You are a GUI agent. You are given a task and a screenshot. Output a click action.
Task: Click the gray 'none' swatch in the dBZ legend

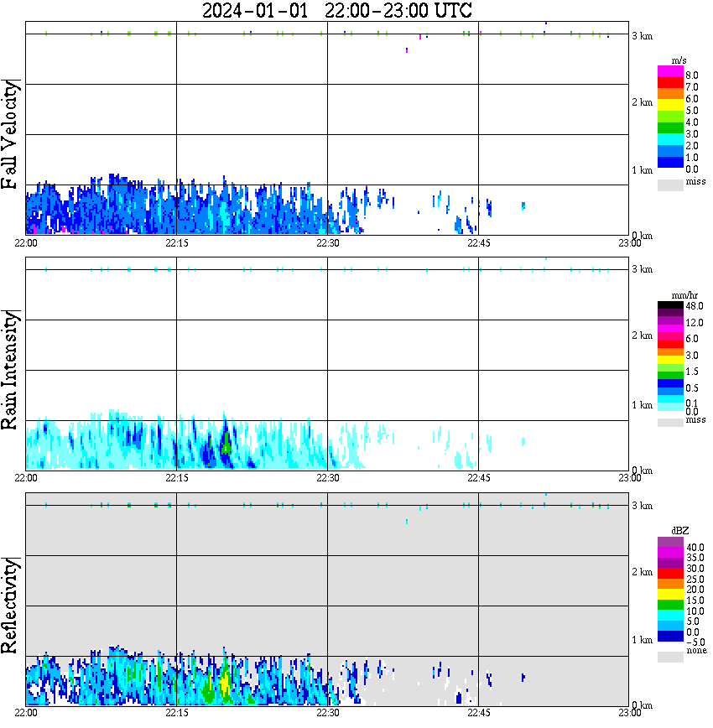click(670, 657)
